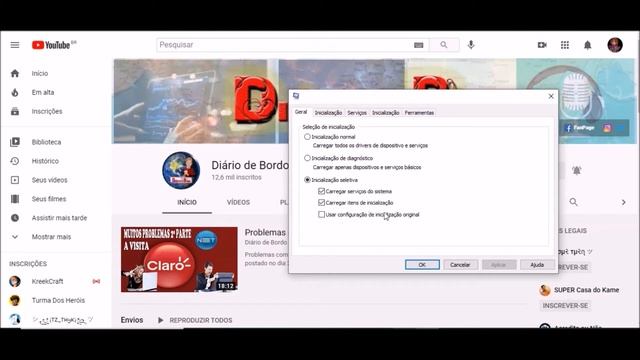Show more channel tabs with right chevron

pyautogui.click(x=623, y=202)
